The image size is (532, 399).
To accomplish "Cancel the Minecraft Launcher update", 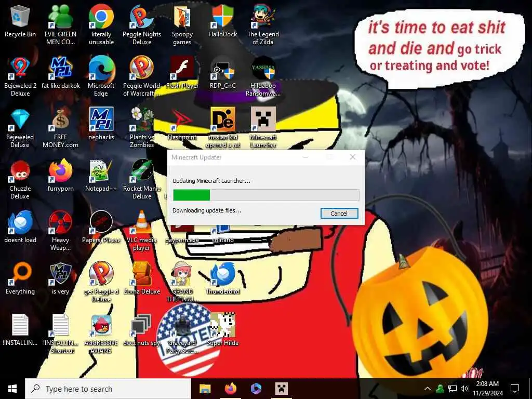I will click(339, 214).
